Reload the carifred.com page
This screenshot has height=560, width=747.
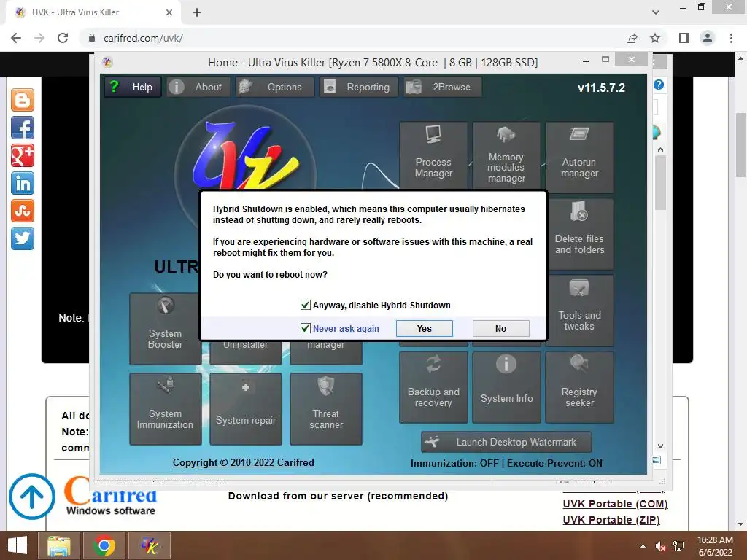click(63, 38)
